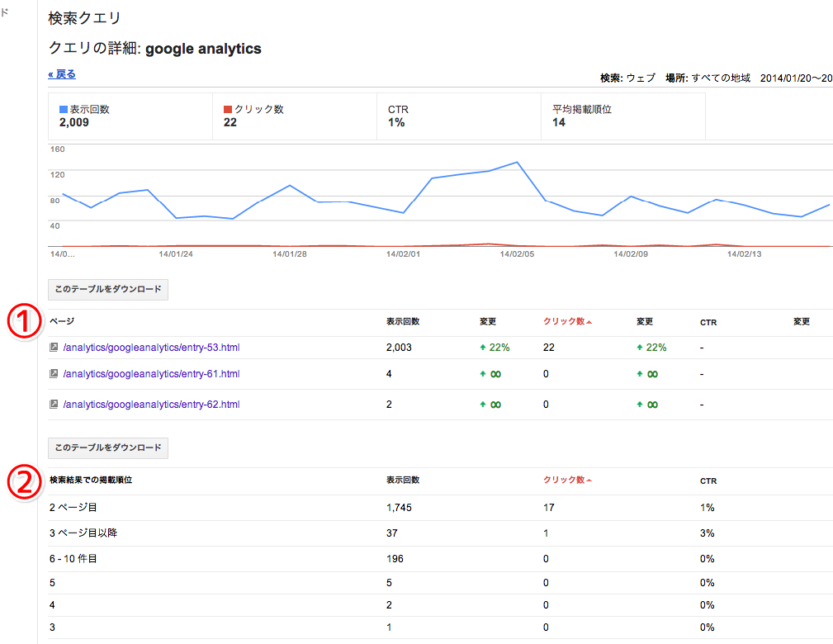This screenshot has height=644, width=833.
Task: Select the CTR metric tile
Action: click(x=459, y=116)
